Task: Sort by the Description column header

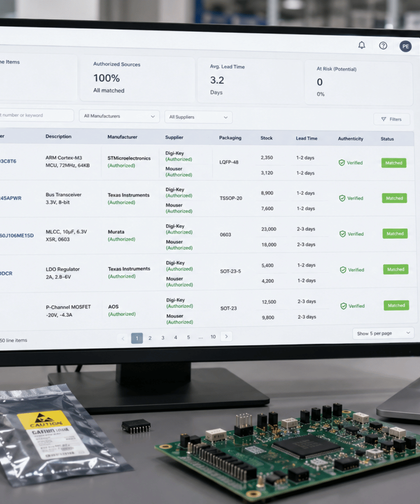Action: point(58,136)
